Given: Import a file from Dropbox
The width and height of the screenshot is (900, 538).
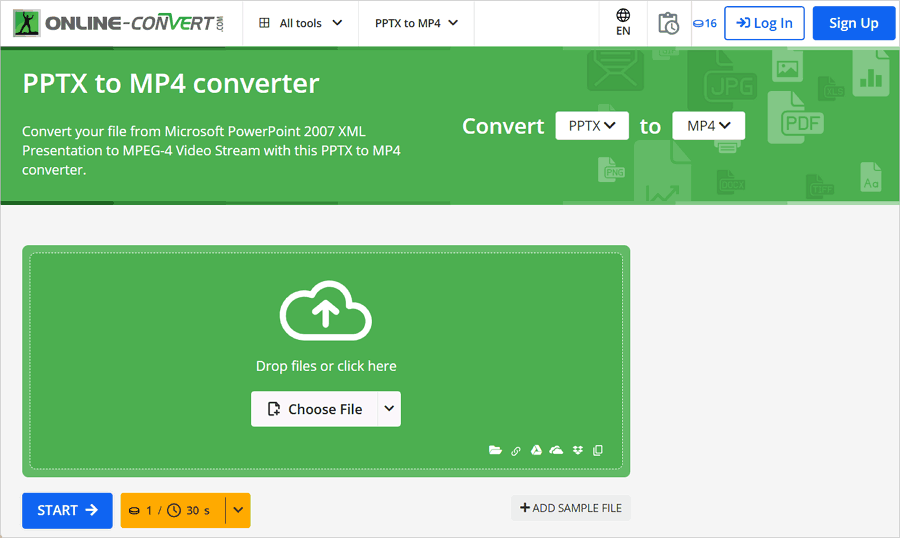Looking at the screenshot, I should tap(578, 451).
